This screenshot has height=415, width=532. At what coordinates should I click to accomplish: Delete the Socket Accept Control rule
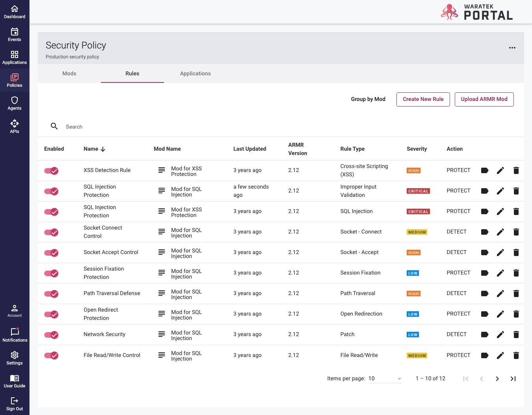516,252
